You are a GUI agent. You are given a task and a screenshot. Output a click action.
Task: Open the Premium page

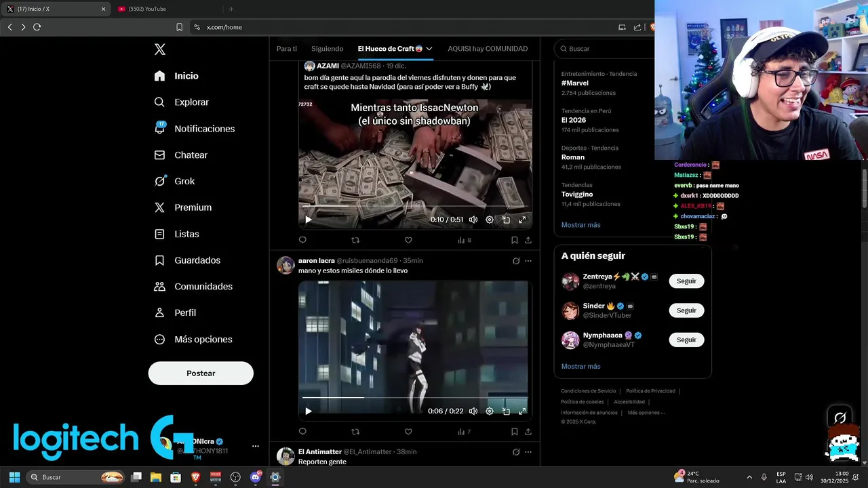[182, 207]
